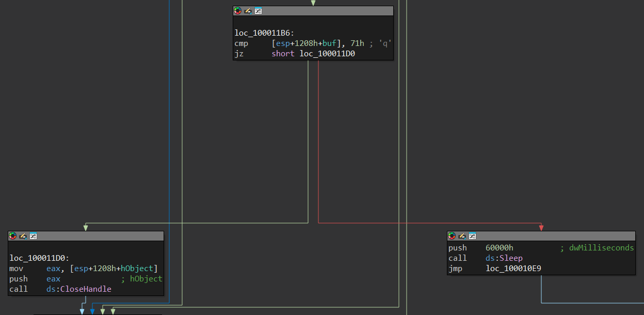
Task: Click the mov mnemonic
Action: 16,269
